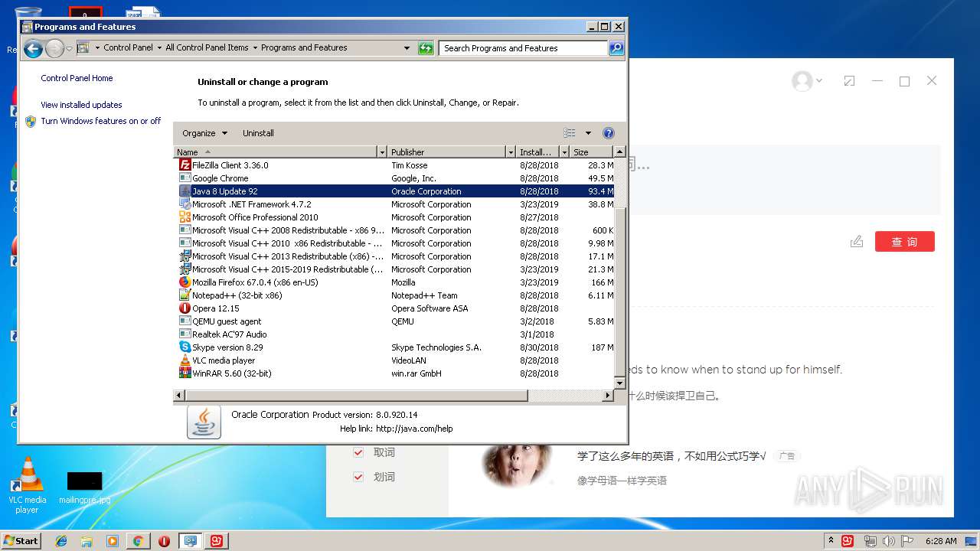The image size is (980, 551).
Task: Open View installed updates link
Action: point(81,105)
